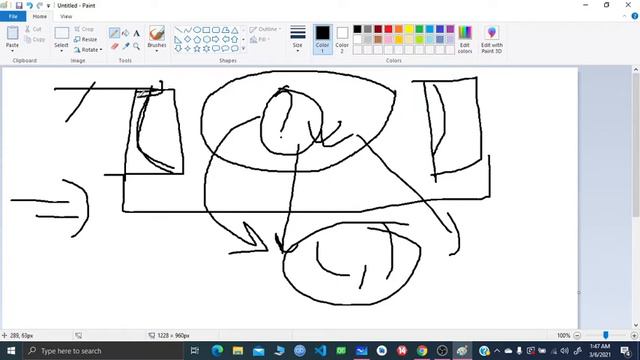
Task: Choose the Five-point star shape
Action: coord(197,49)
